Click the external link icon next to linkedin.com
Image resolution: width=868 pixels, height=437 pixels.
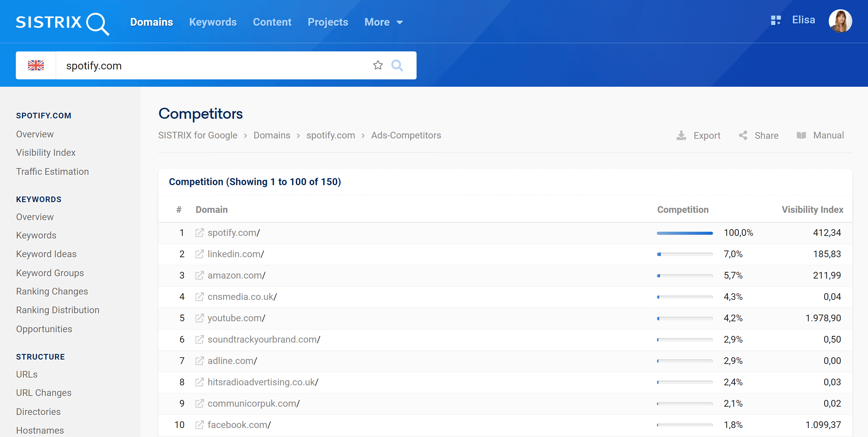pyautogui.click(x=200, y=254)
